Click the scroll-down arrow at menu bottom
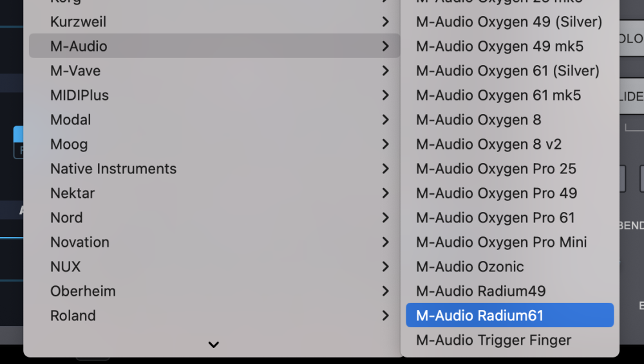This screenshot has width=644, height=364. click(x=214, y=345)
